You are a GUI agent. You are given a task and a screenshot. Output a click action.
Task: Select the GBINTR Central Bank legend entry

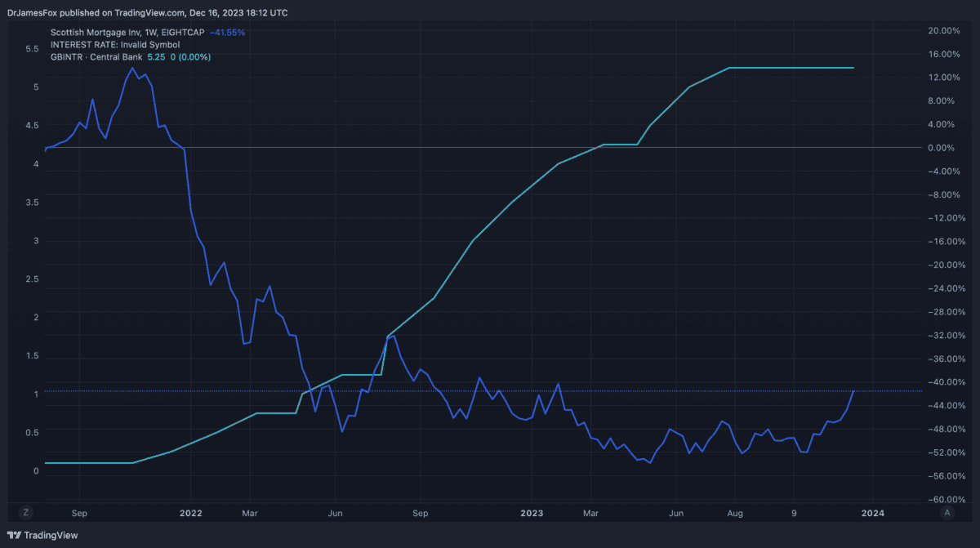[x=96, y=57]
